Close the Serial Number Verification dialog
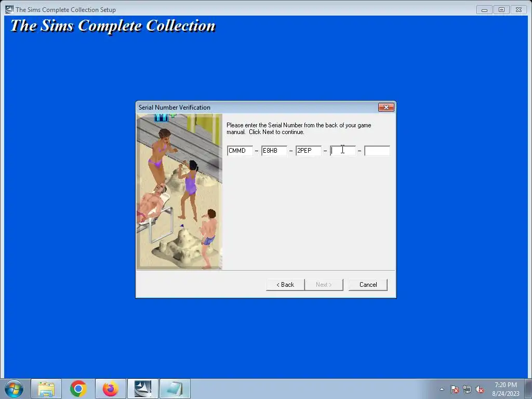The width and height of the screenshot is (532, 399). (386, 107)
